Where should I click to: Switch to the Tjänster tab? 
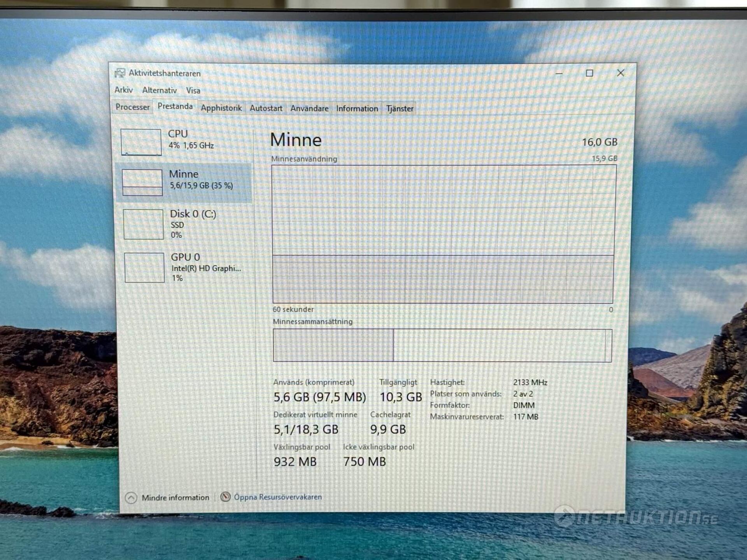[400, 108]
